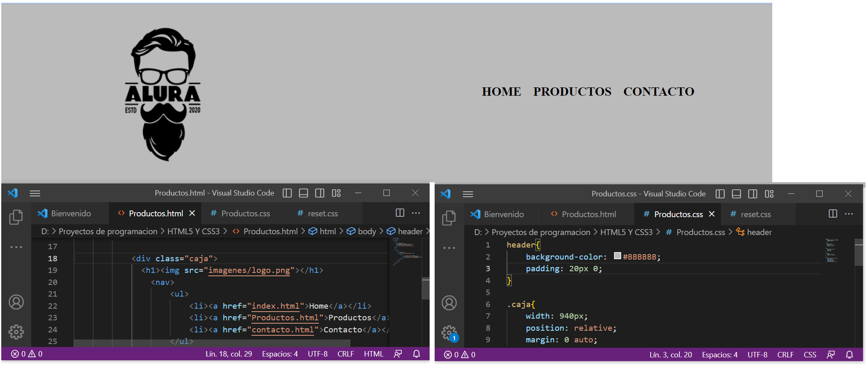Toggle secondary sidebar in Productos.html title bar

[320, 193]
